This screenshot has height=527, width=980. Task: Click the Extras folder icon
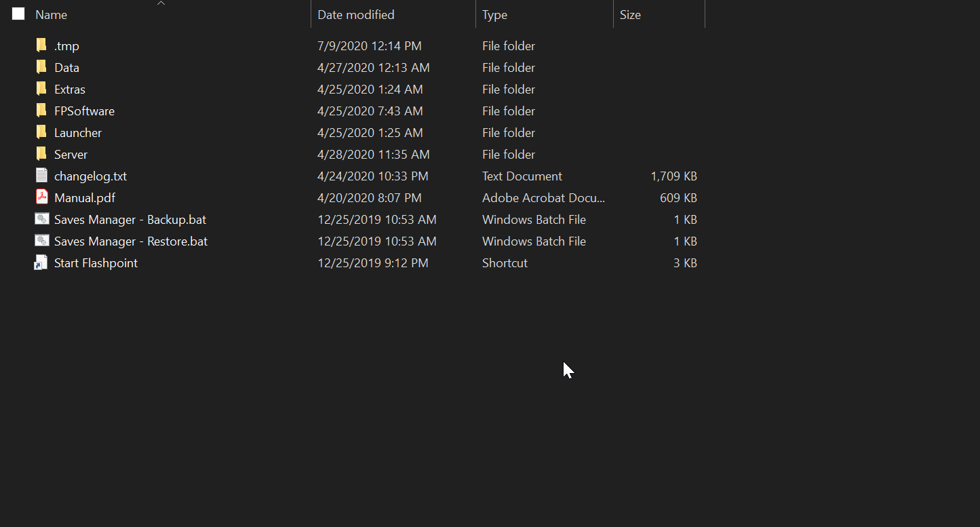[x=41, y=89]
